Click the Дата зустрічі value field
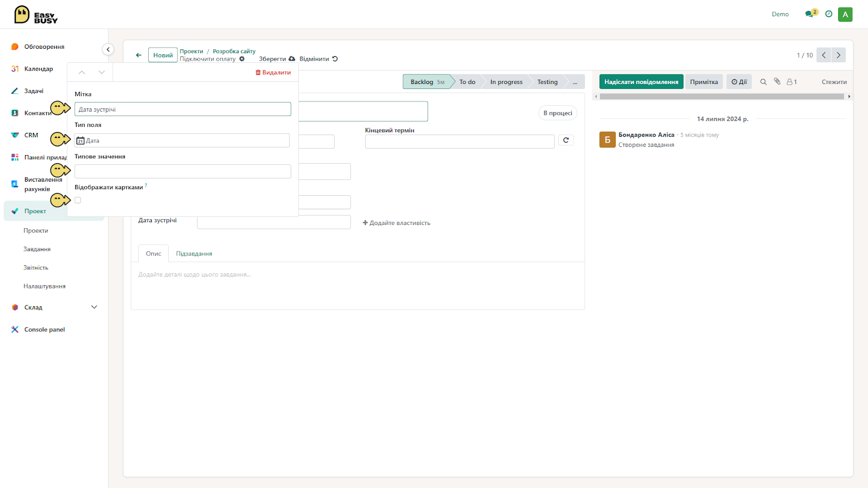Image resolution: width=868 pixels, height=488 pixels. 274,222
